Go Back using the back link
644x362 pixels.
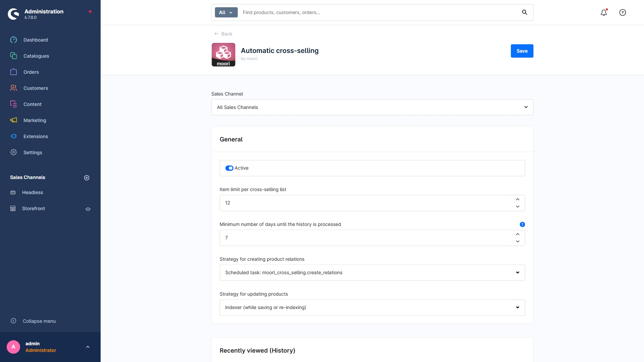click(223, 34)
